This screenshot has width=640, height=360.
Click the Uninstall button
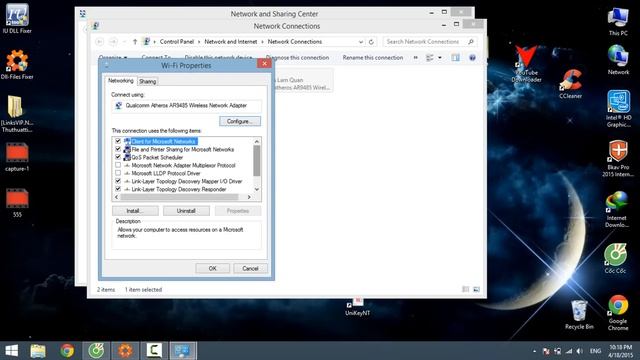pyautogui.click(x=186, y=211)
